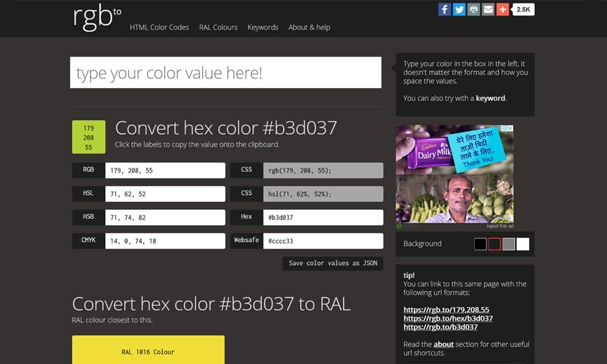Copy the Hex value by clicking its label
The height and width of the screenshot is (364, 607).
coord(246,217)
